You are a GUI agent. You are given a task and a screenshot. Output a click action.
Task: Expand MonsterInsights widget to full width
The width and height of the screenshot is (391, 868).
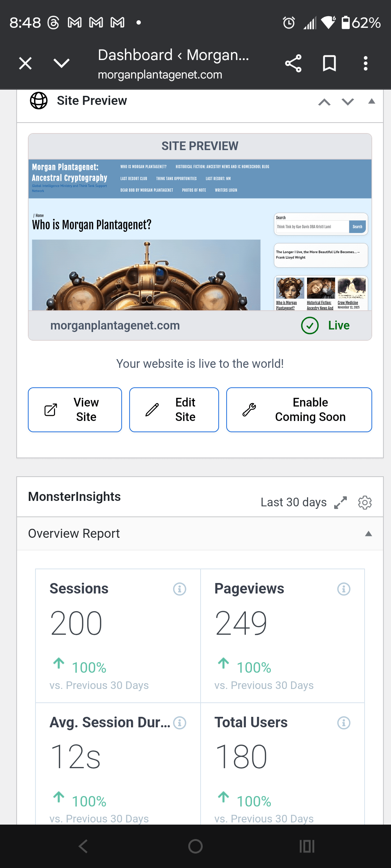(340, 502)
